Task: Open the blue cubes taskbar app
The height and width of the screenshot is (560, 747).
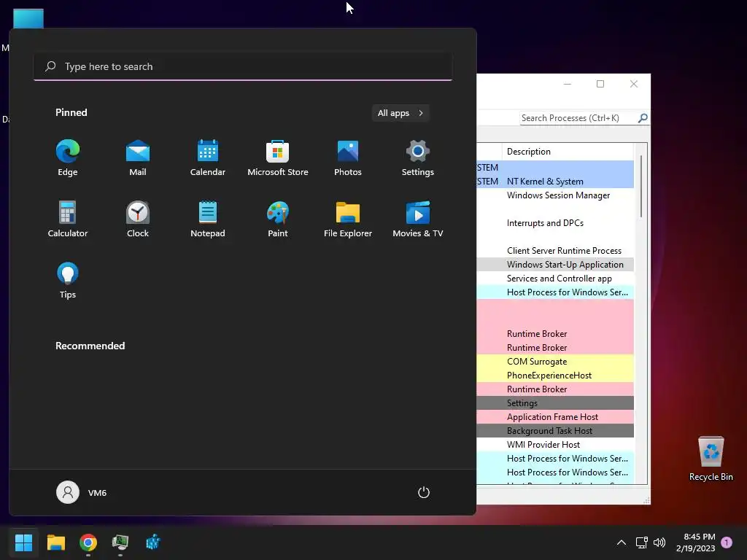Action: 153,542
